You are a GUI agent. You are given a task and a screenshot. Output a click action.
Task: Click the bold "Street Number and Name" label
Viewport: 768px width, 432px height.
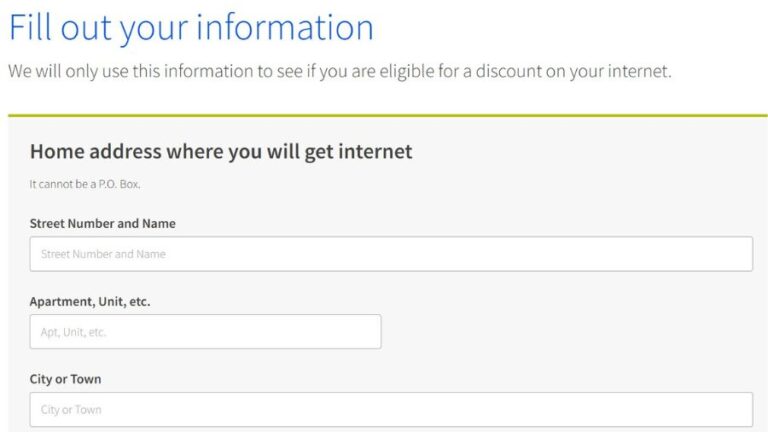pos(103,223)
